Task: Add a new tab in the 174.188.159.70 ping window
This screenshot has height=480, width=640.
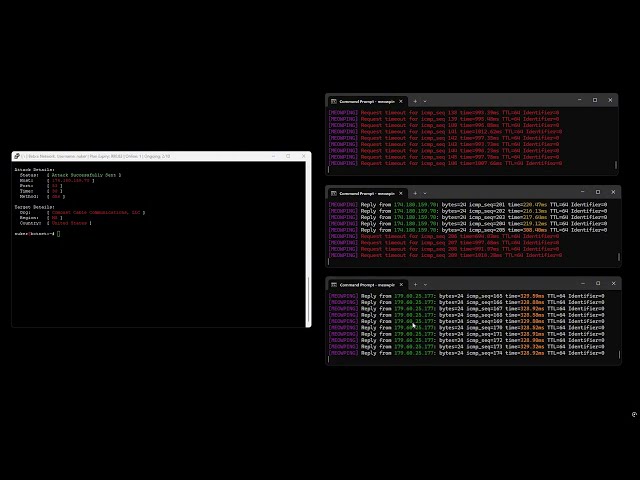Action: pos(415,193)
